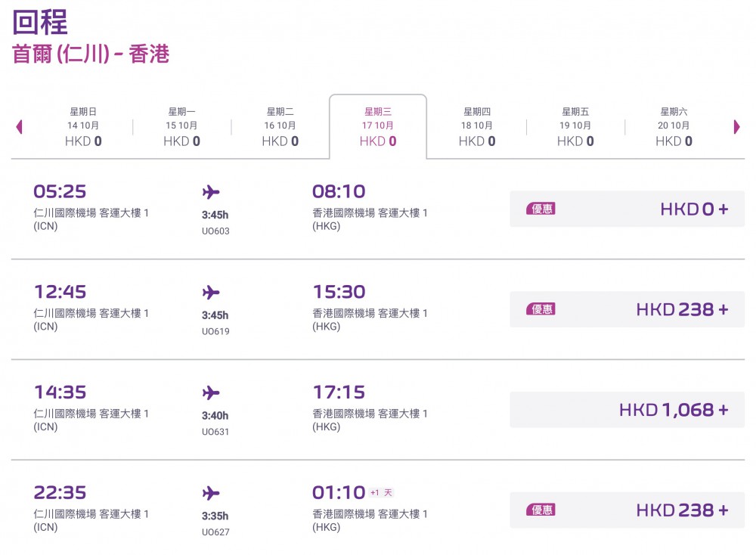Click the 優惠 badge on 12:45 flight
This screenshot has width=756, height=555.
tap(541, 309)
